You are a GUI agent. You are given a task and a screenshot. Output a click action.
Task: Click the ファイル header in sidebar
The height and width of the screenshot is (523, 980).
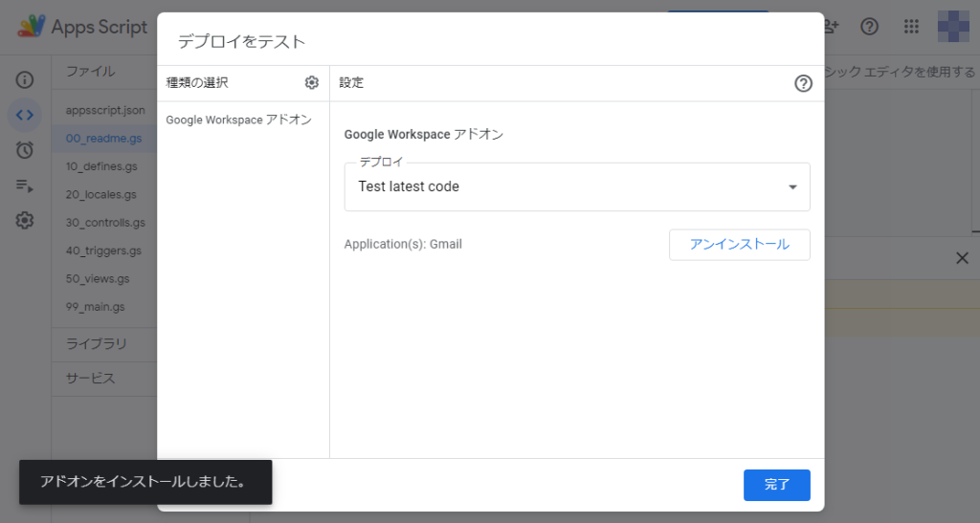(91, 71)
